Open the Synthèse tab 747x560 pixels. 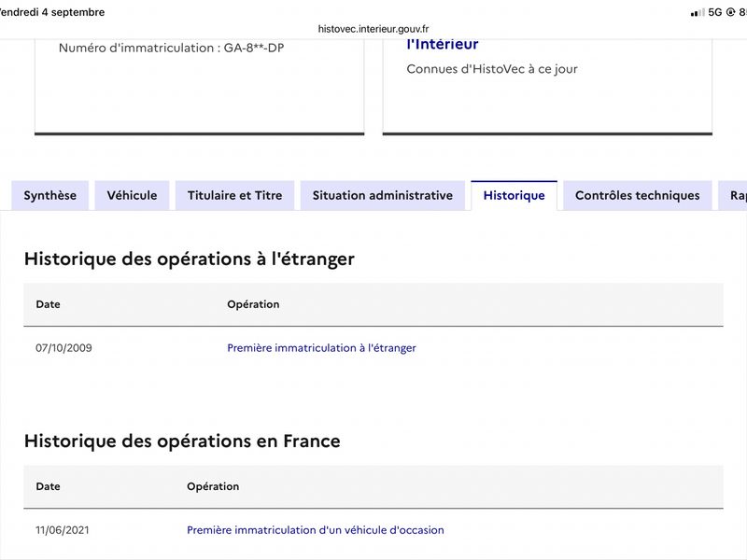click(x=50, y=195)
